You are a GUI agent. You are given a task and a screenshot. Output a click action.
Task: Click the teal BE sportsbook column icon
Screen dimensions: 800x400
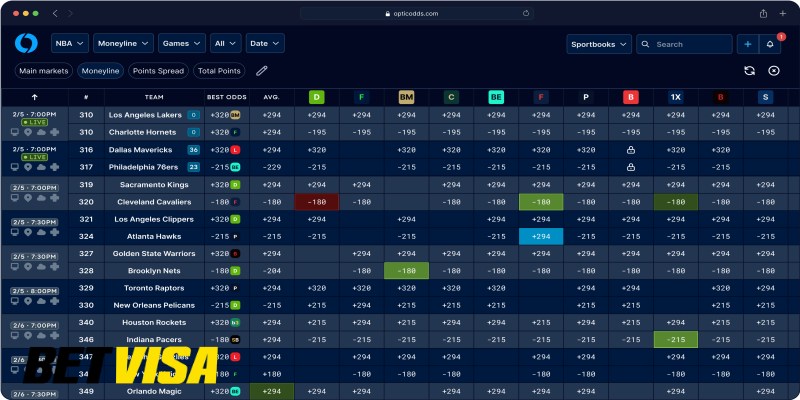coord(496,97)
